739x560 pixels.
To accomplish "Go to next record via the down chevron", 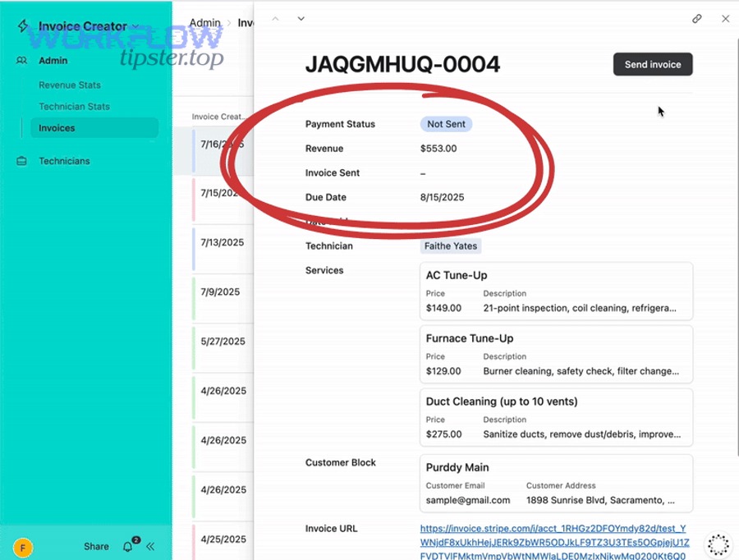I will point(301,18).
